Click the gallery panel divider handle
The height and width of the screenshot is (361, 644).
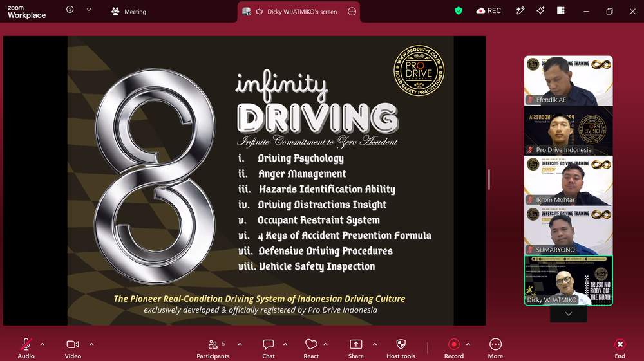(489, 180)
